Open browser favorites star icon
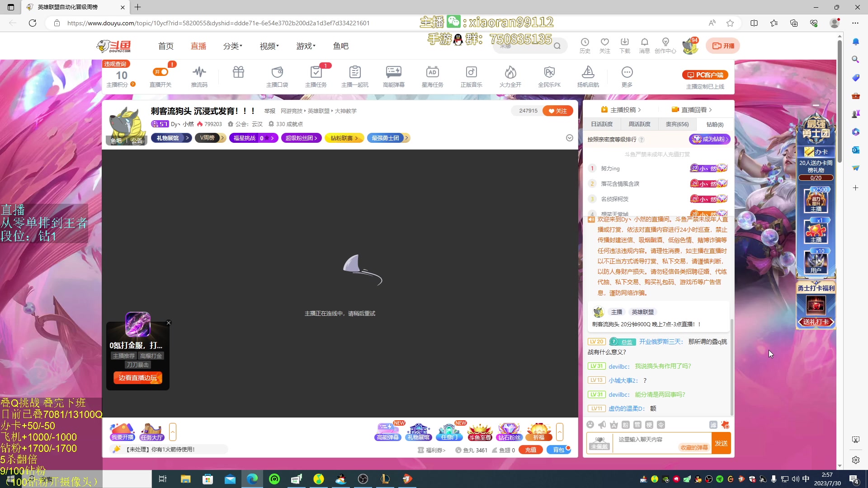Screen dimensions: 868x488 730,23
